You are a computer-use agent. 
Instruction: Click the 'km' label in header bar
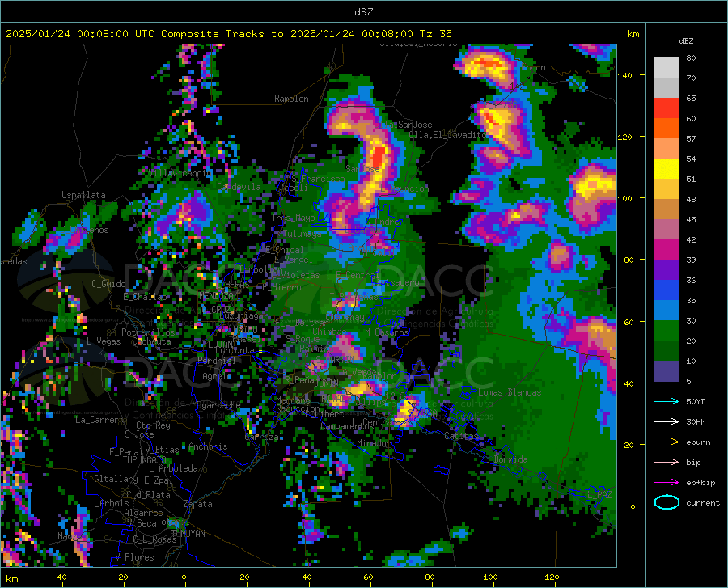(x=633, y=34)
